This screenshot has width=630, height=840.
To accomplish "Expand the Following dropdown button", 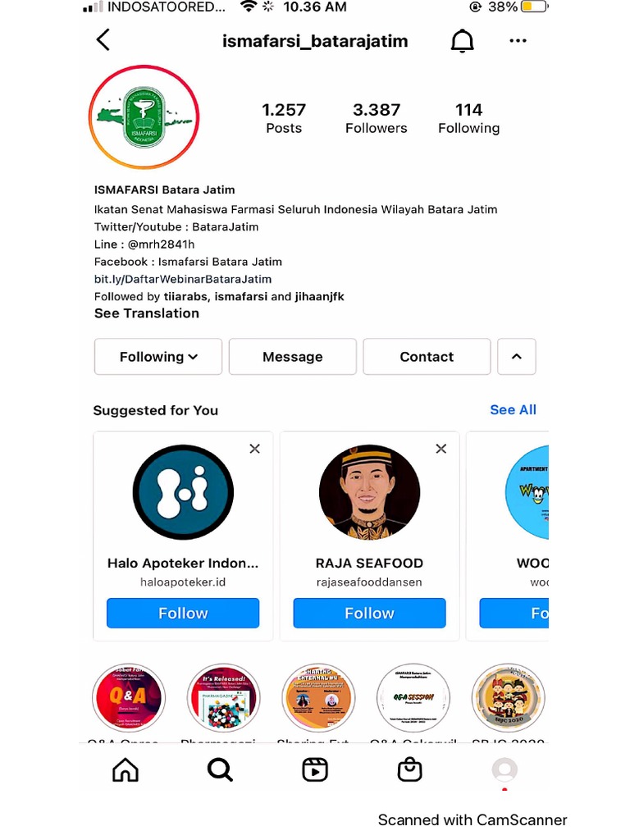I will [158, 357].
